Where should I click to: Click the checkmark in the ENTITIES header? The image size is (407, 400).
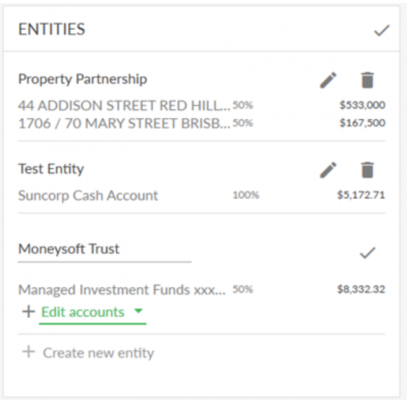382,31
